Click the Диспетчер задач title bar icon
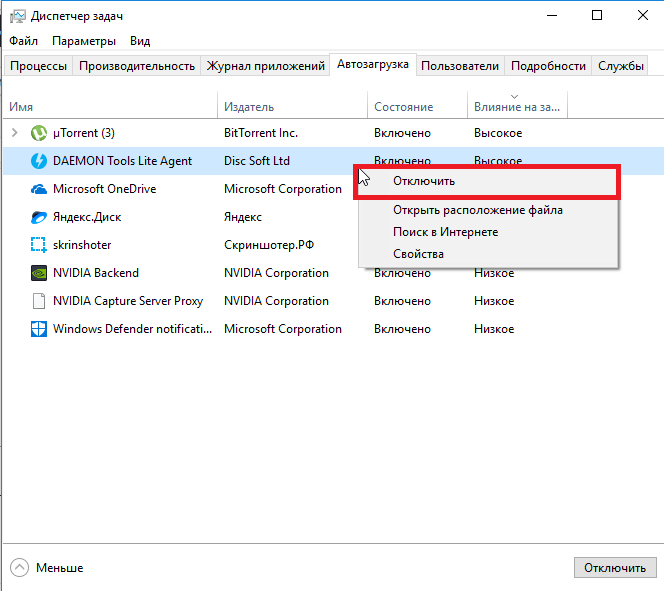This screenshot has width=664, height=591. click(18, 17)
